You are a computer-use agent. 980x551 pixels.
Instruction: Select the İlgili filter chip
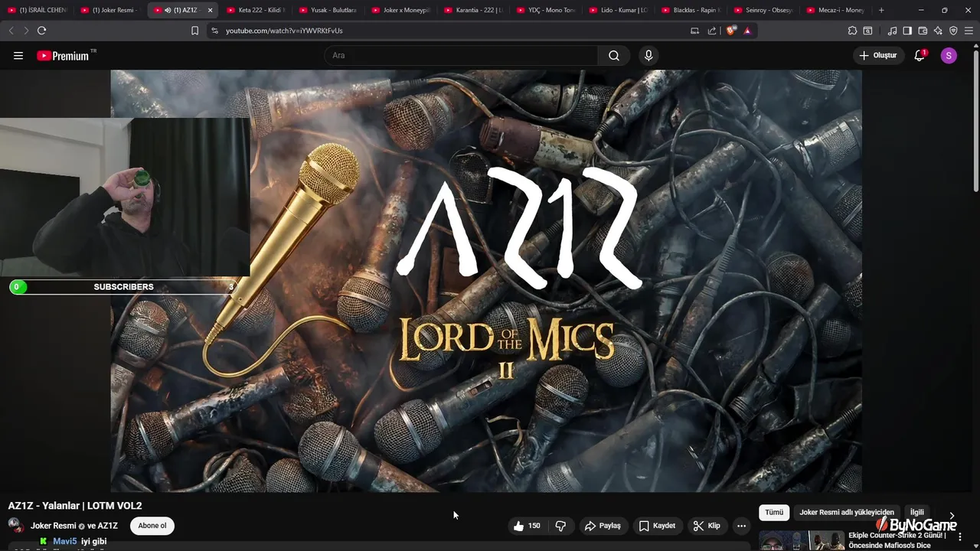917,513
